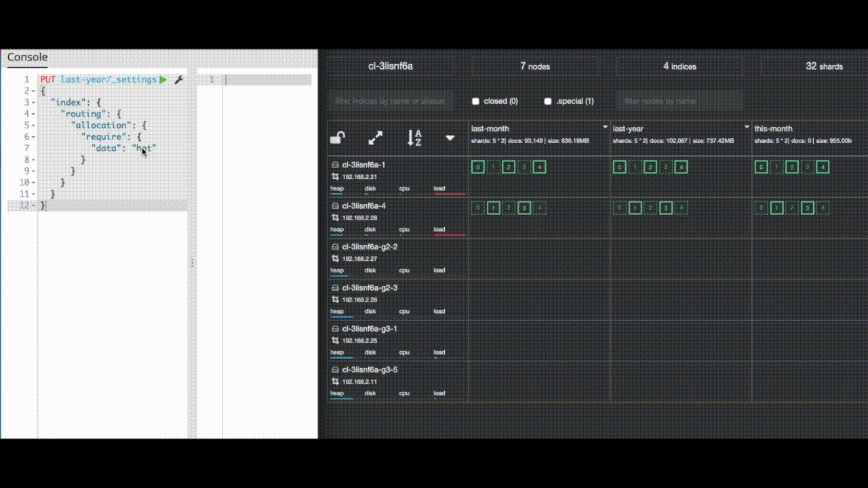Click shard 1 of last-year on node cl-3lisnf6a-4
Image resolution: width=868 pixels, height=488 pixels.
[635, 208]
